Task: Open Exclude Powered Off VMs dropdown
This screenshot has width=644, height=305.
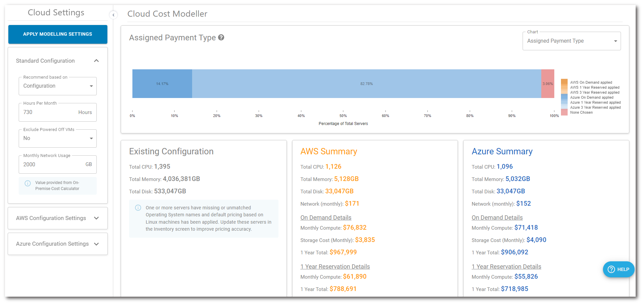Action: [58, 138]
